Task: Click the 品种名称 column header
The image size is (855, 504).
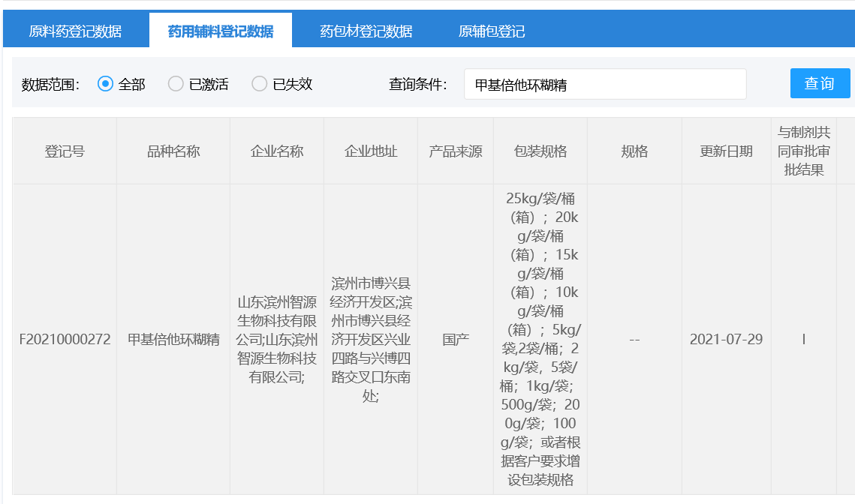Action: point(173,149)
